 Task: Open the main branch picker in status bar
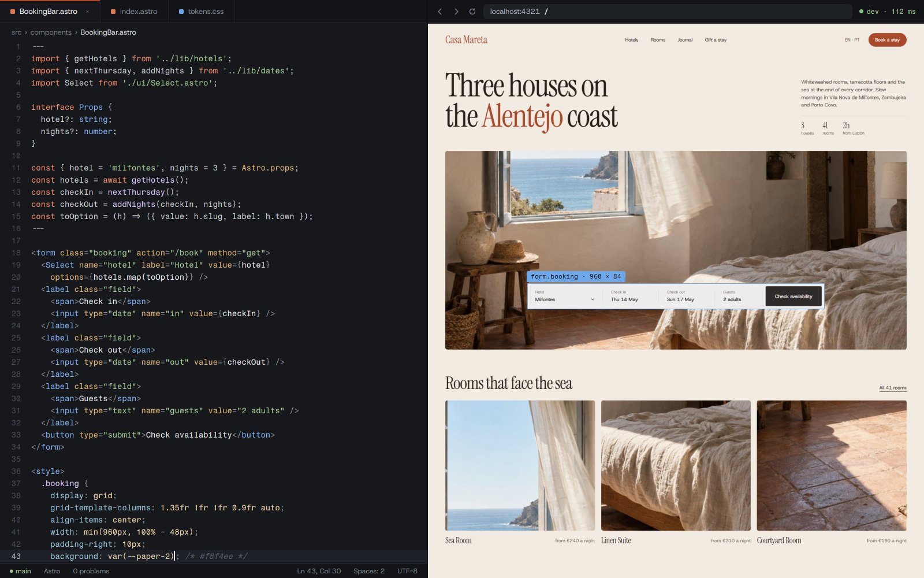[x=20, y=571]
